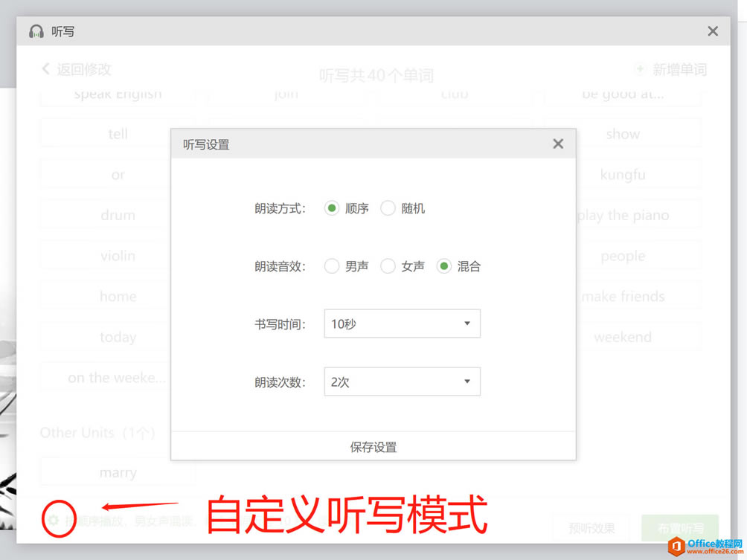747x560 pixels.
Task: Select word card 'marry'
Action: (118, 472)
